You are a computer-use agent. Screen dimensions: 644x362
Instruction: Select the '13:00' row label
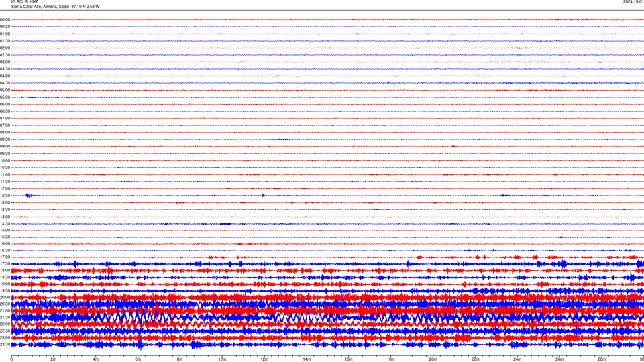point(5,202)
